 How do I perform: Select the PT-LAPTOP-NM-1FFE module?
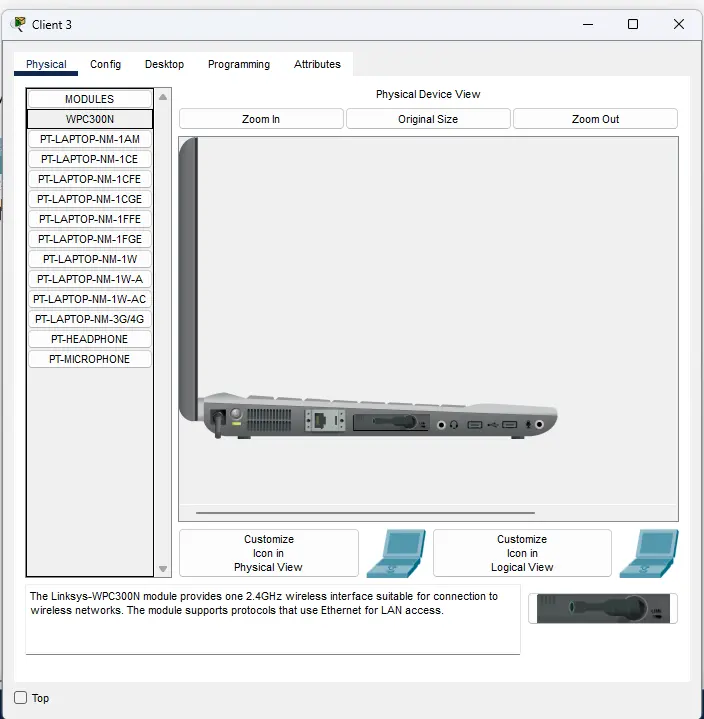click(89, 219)
